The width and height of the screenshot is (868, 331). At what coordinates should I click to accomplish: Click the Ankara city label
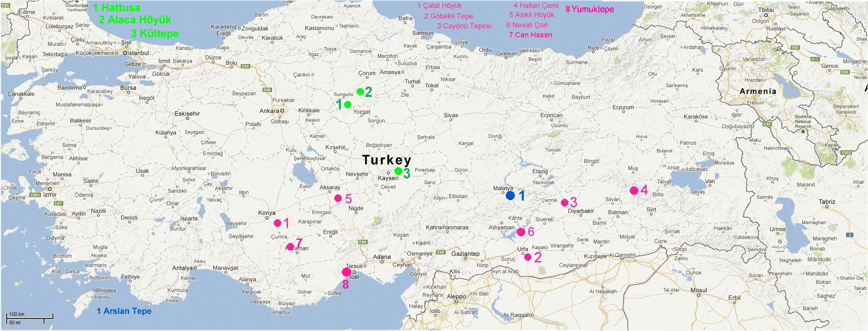[x=269, y=111]
